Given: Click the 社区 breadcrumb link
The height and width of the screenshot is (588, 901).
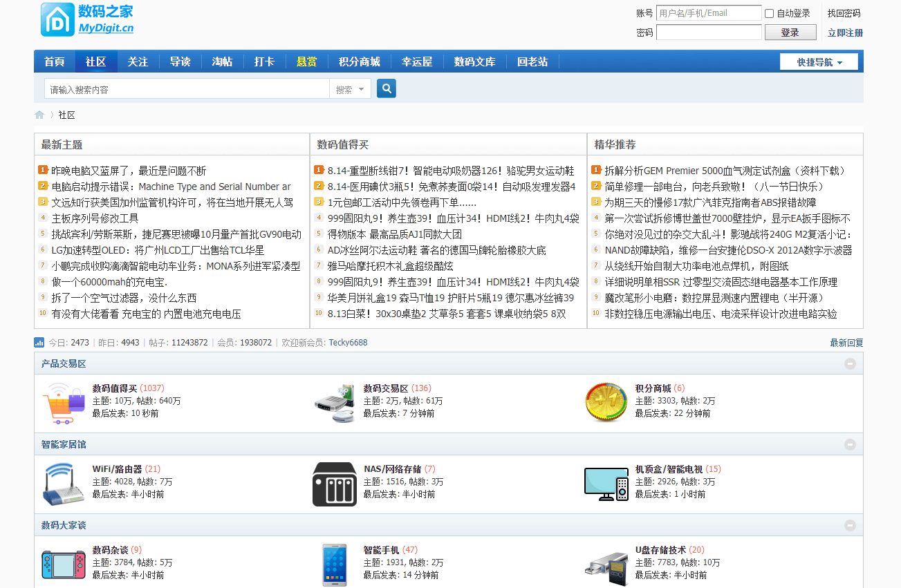Looking at the screenshot, I should (x=66, y=115).
